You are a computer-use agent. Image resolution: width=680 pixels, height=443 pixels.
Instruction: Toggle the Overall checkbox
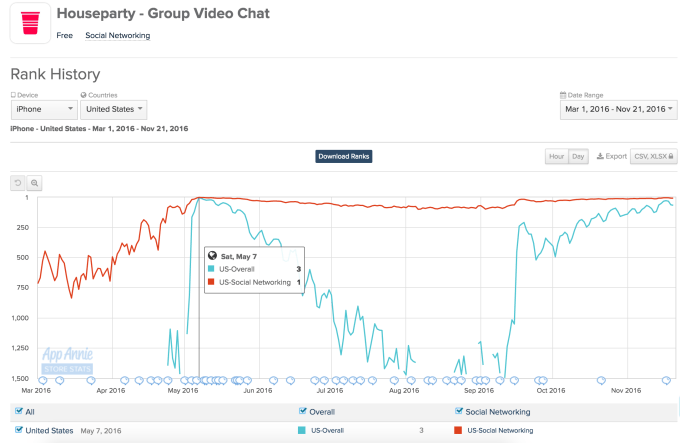pos(303,411)
